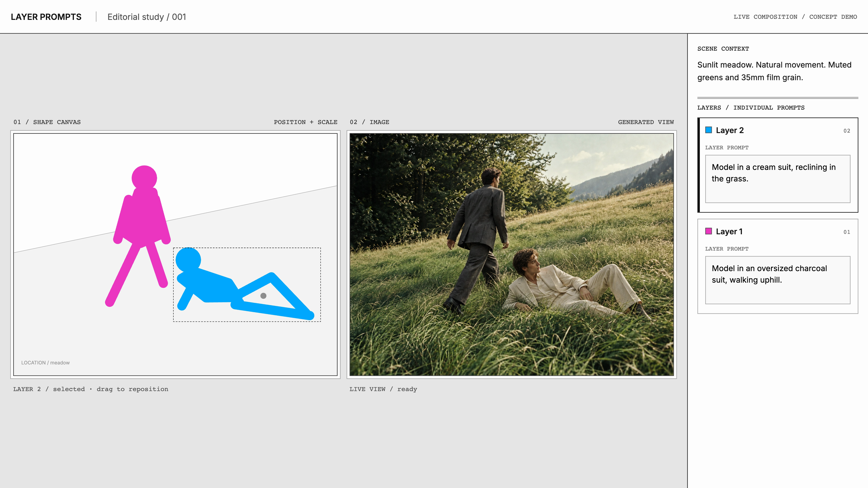Image resolution: width=868 pixels, height=488 pixels.
Task: Click the magenta Layer 1 color swatch
Action: pyautogui.click(x=708, y=231)
